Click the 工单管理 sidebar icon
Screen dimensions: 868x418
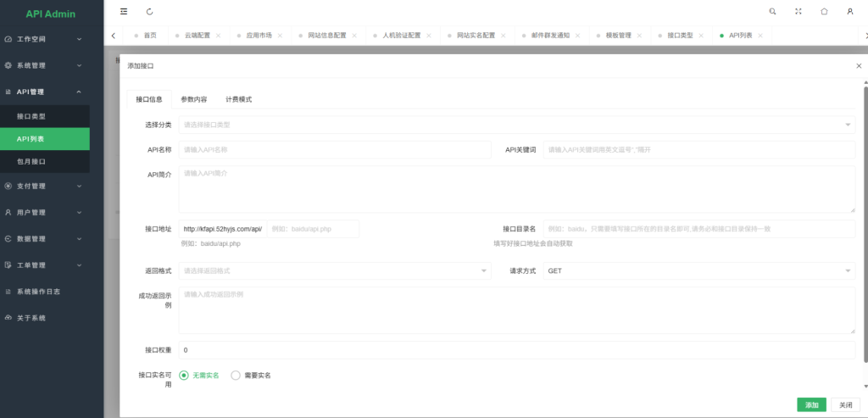tap(8, 265)
